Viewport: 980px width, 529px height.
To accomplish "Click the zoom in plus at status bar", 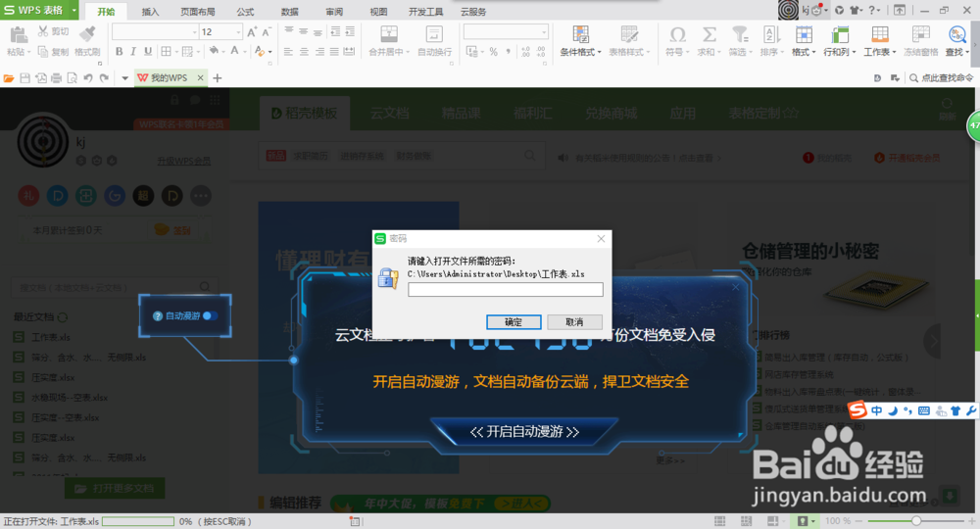I will 972,521.
